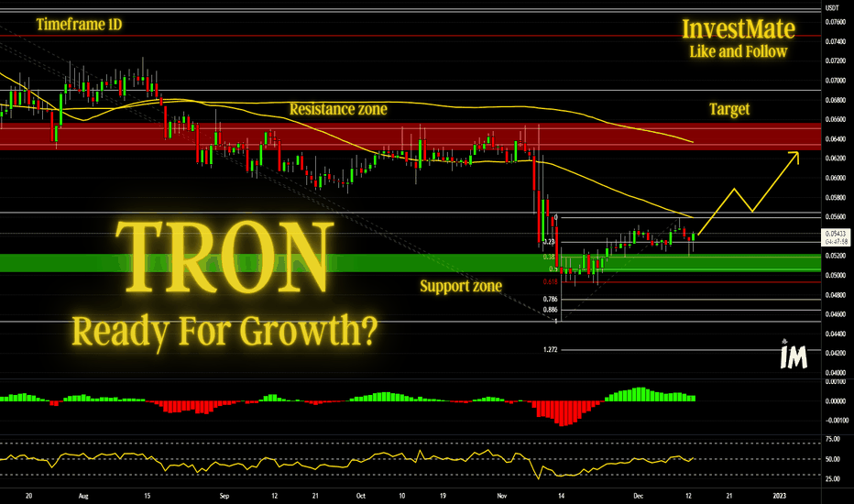The image size is (854, 504).
Task: Click the 0.886 Fibonacci level label
Action: point(550,310)
